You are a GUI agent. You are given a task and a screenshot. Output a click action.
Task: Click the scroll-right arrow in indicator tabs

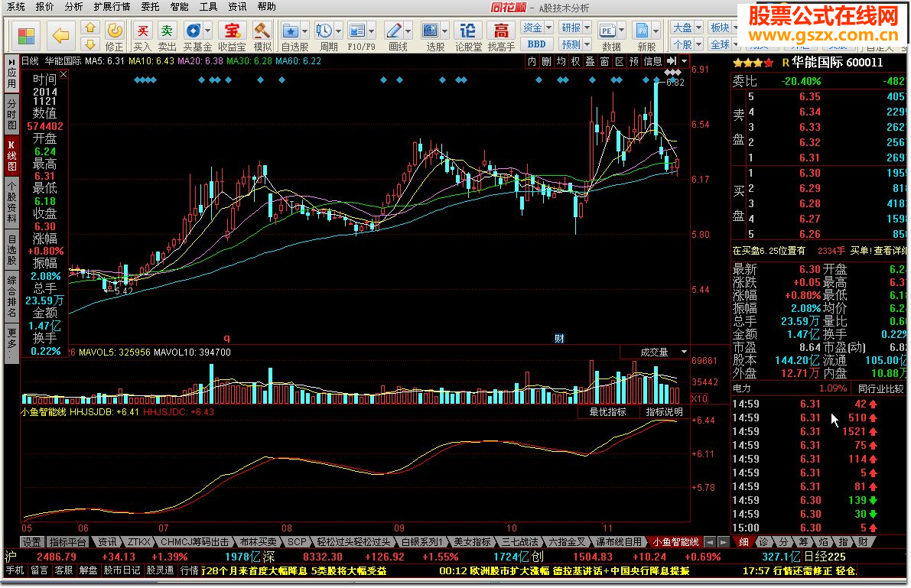point(723,542)
